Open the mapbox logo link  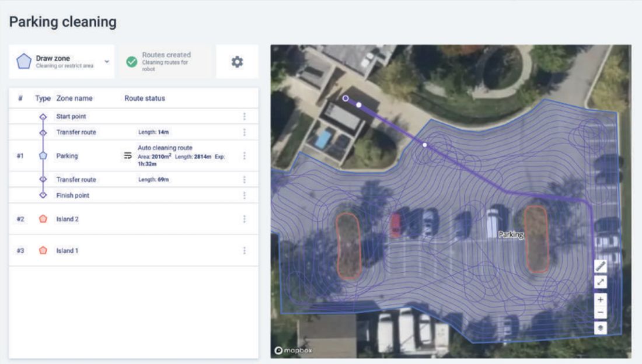coord(293,351)
